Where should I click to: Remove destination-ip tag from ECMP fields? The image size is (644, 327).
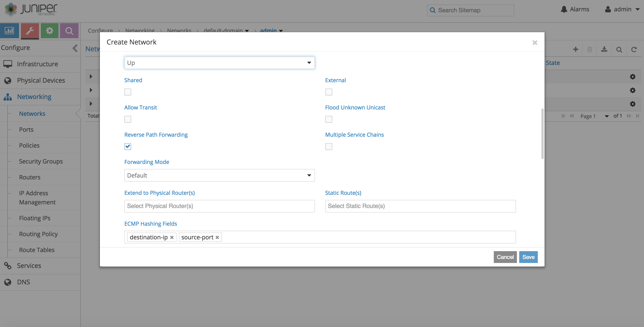[172, 238]
